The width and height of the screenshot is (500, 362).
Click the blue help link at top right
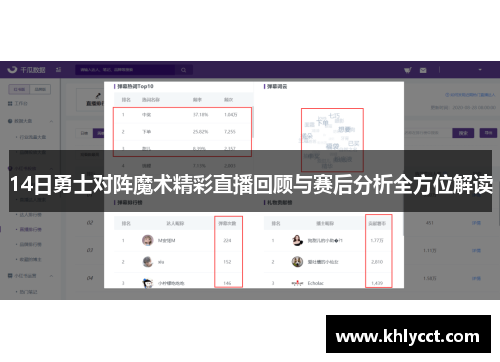pos(470,95)
